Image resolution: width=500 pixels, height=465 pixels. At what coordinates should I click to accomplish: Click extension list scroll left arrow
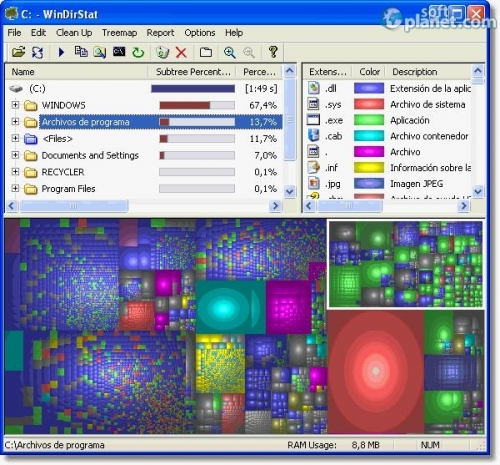(x=309, y=206)
